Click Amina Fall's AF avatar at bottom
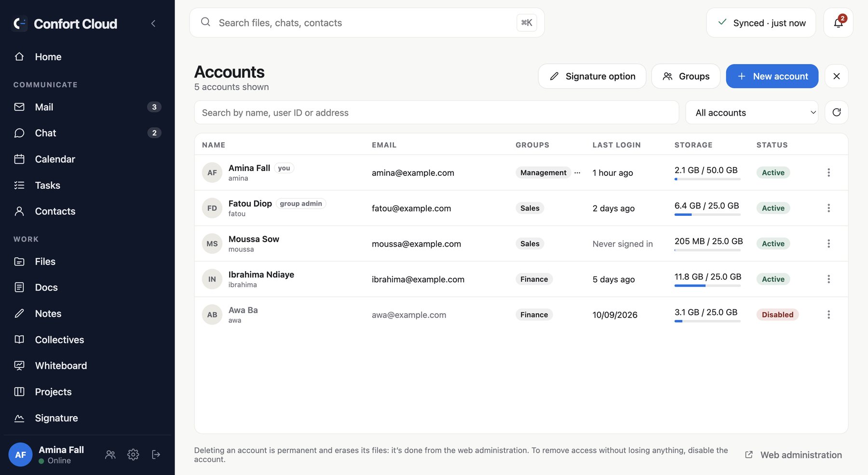868x475 pixels. (20, 455)
